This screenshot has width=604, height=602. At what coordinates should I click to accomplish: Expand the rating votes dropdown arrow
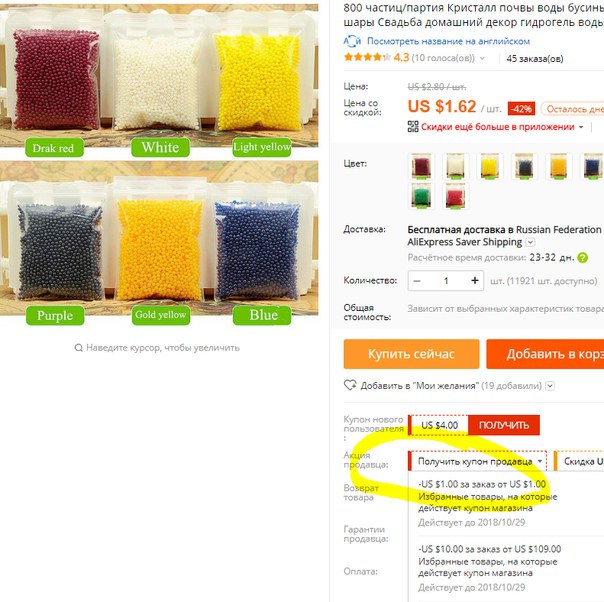coord(482,59)
